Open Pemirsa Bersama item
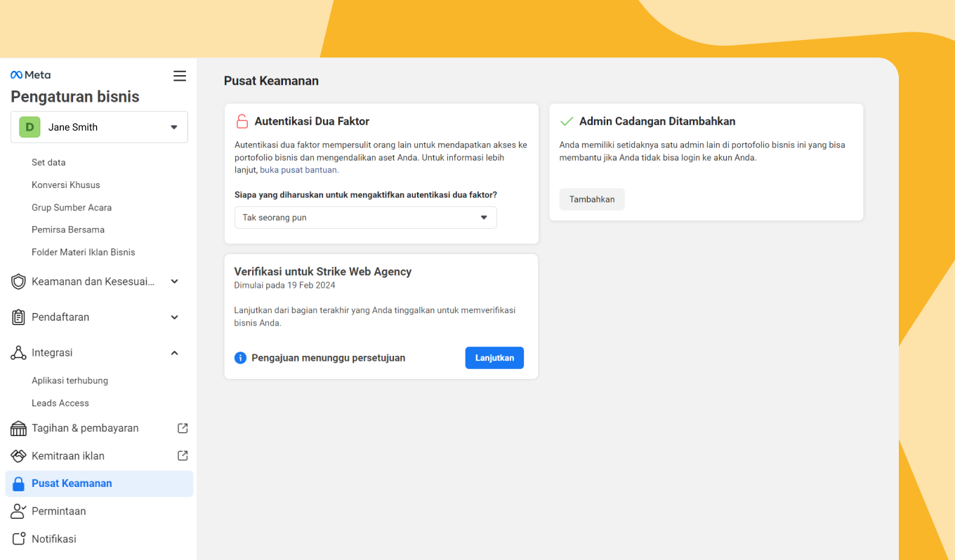This screenshot has width=955, height=560. (68, 229)
